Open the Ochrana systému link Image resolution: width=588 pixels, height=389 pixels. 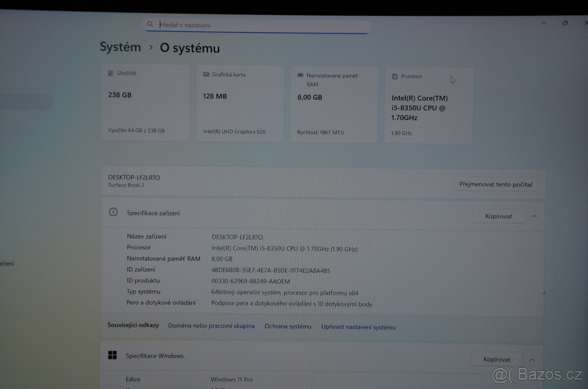click(x=288, y=326)
